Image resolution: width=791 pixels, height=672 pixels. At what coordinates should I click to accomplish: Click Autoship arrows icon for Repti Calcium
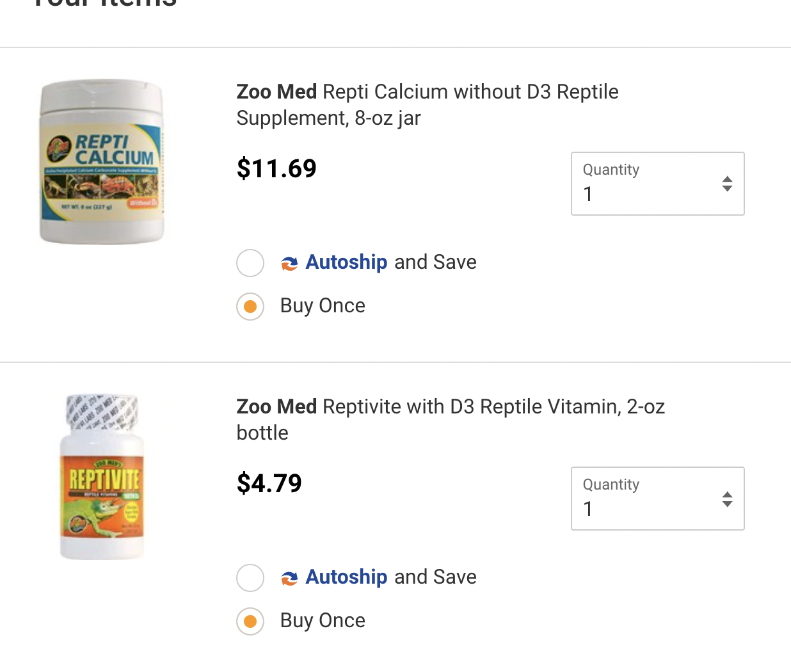289,263
